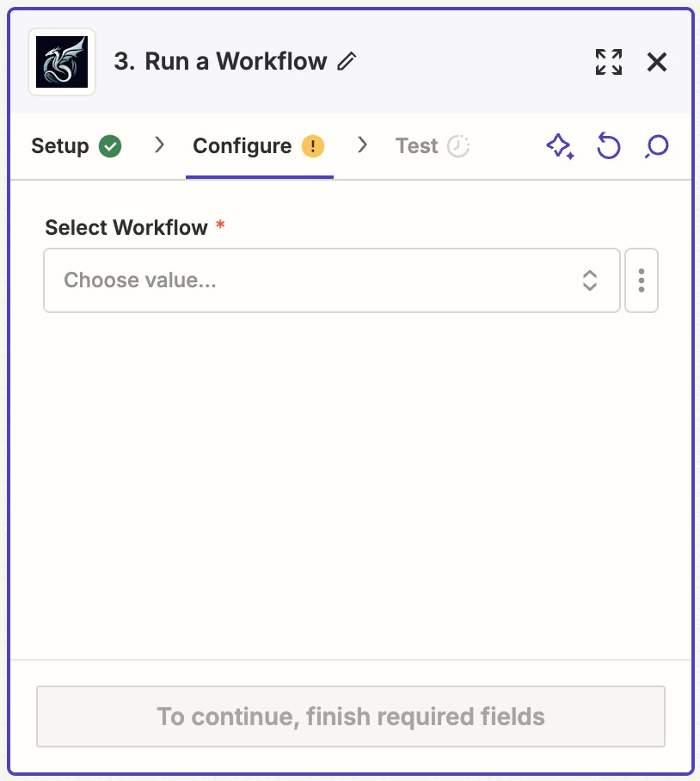Open the kebab menu beside Select Workflow
700x781 pixels.
tap(641, 280)
